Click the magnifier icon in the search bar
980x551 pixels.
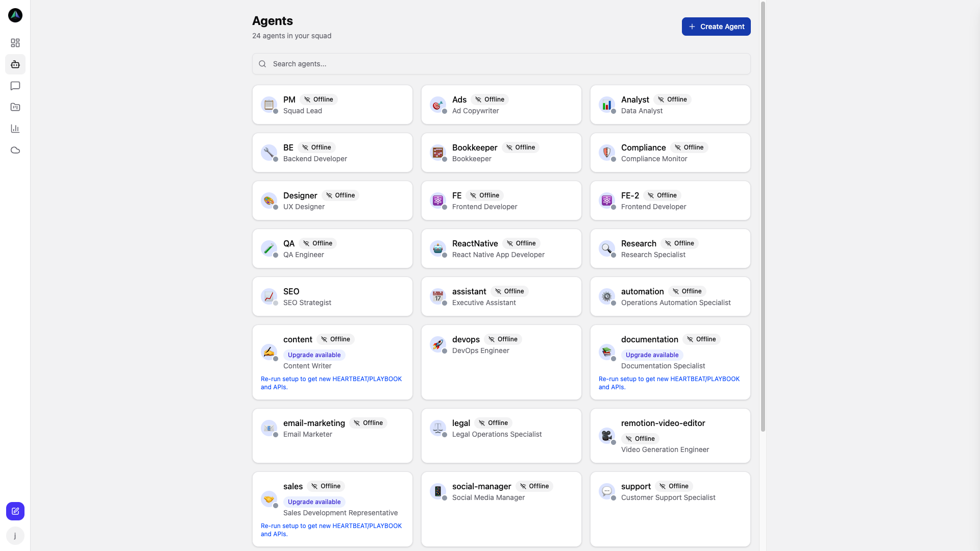[262, 63]
